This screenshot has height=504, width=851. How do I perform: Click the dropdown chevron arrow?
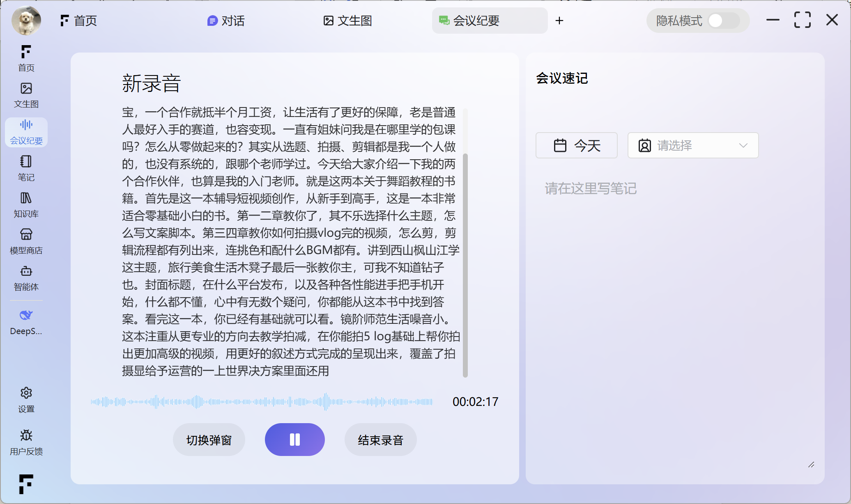point(743,145)
